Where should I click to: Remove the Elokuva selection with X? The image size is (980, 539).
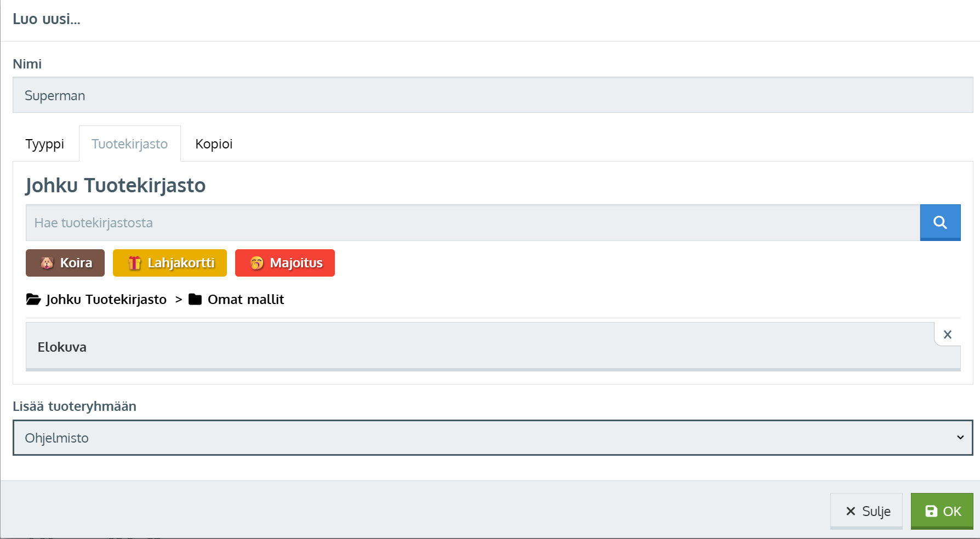coord(947,334)
